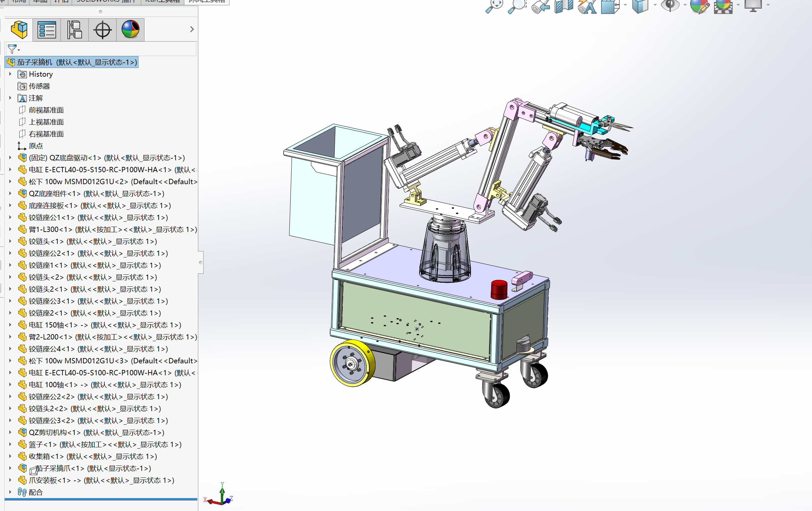The height and width of the screenshot is (511, 812).
Task: Click the 茄子采摘爪<1> assembly icon
Action: 22,468
